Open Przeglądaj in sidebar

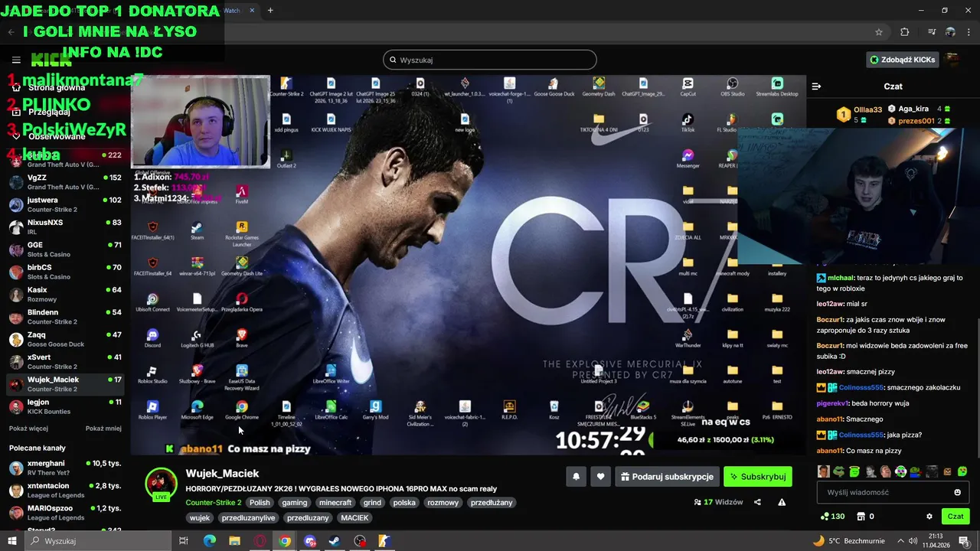49,112
